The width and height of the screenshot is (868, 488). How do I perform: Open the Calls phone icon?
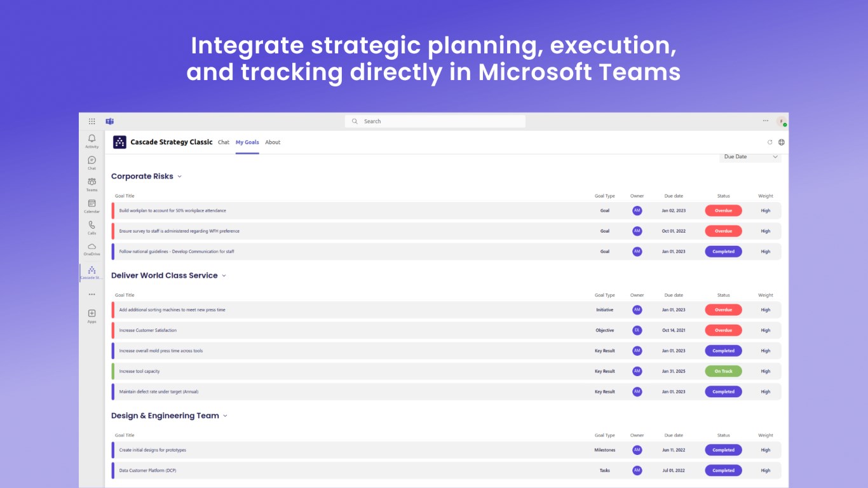[x=92, y=225]
